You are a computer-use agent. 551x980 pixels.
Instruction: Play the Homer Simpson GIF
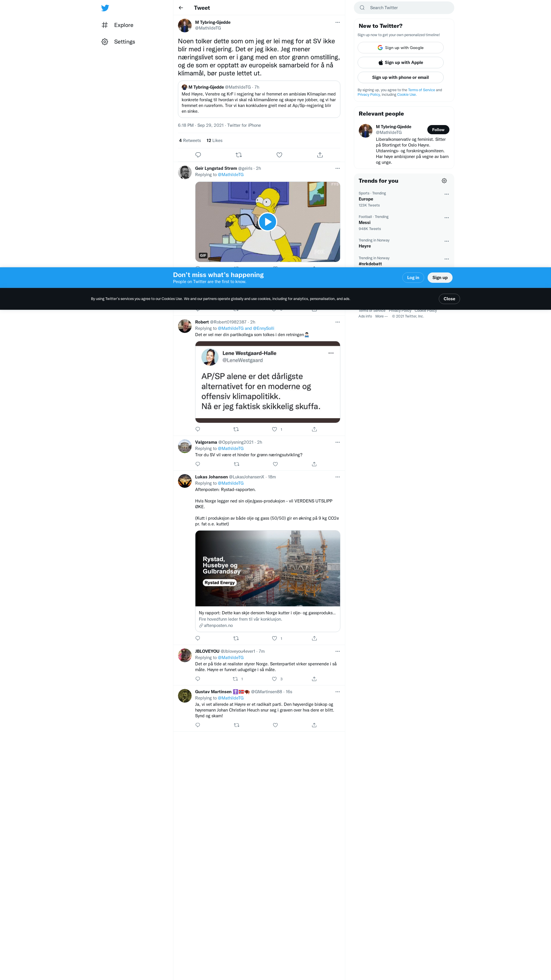pyautogui.click(x=268, y=222)
